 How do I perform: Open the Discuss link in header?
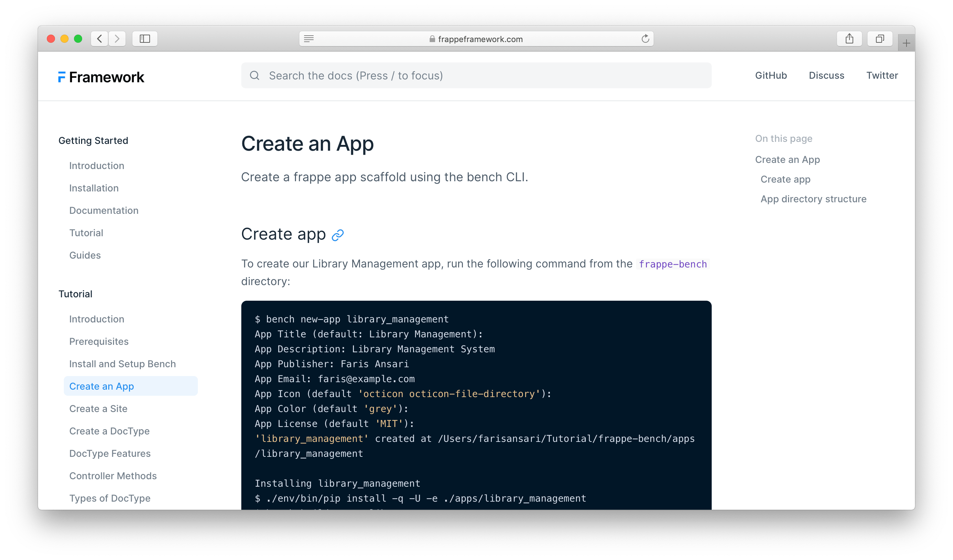coord(826,76)
